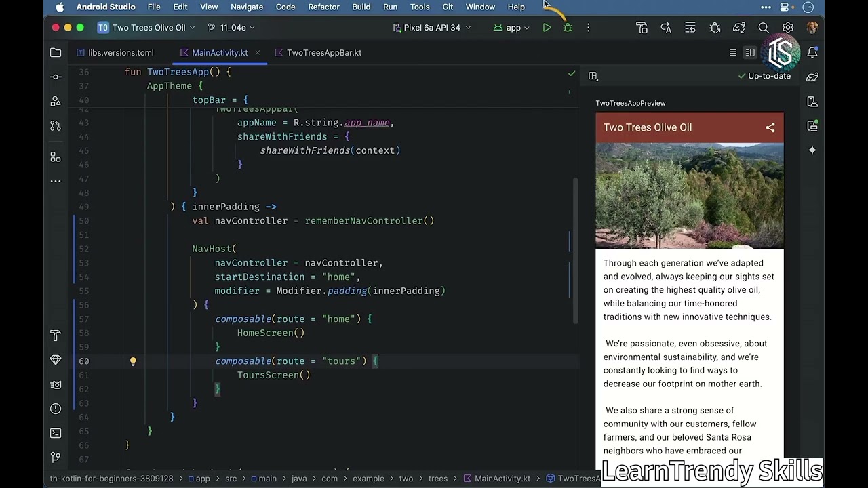The image size is (868, 488).
Task: Open the Gradle tool window elephant
Action: coord(812,77)
